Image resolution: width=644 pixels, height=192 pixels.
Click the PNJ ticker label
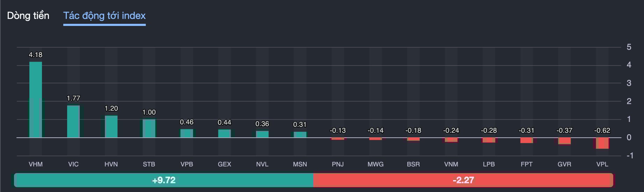click(x=338, y=164)
